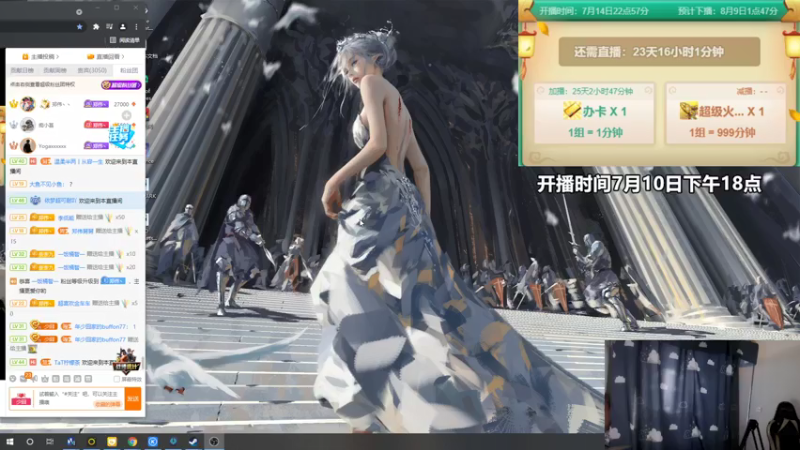Click the purple fan badge in the Yogaxxxxxx row
This screenshot has width=800, height=450.
[96, 146]
